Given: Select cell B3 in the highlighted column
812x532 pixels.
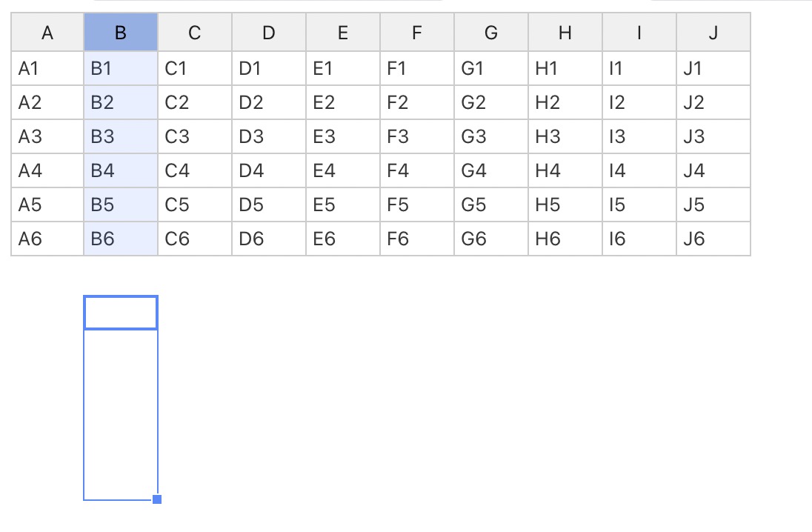Looking at the screenshot, I should (x=121, y=136).
